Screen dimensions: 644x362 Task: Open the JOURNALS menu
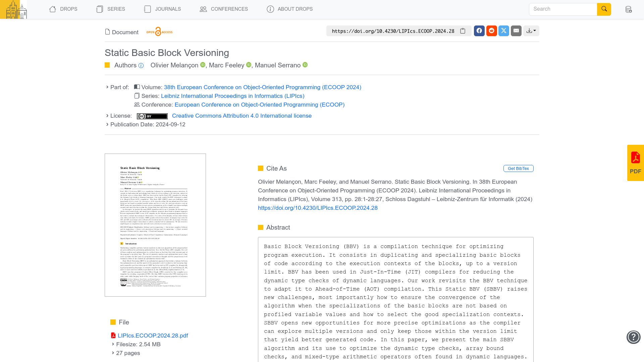pos(162,9)
